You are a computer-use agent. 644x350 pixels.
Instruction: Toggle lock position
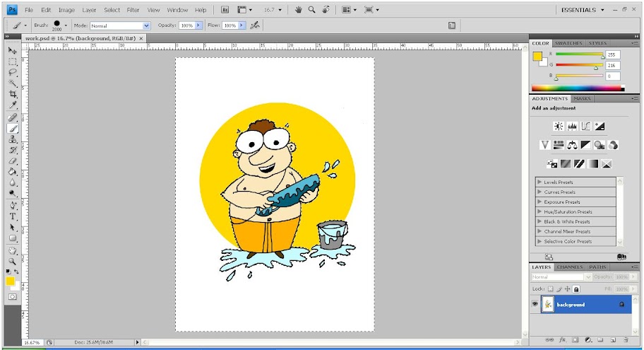point(568,289)
